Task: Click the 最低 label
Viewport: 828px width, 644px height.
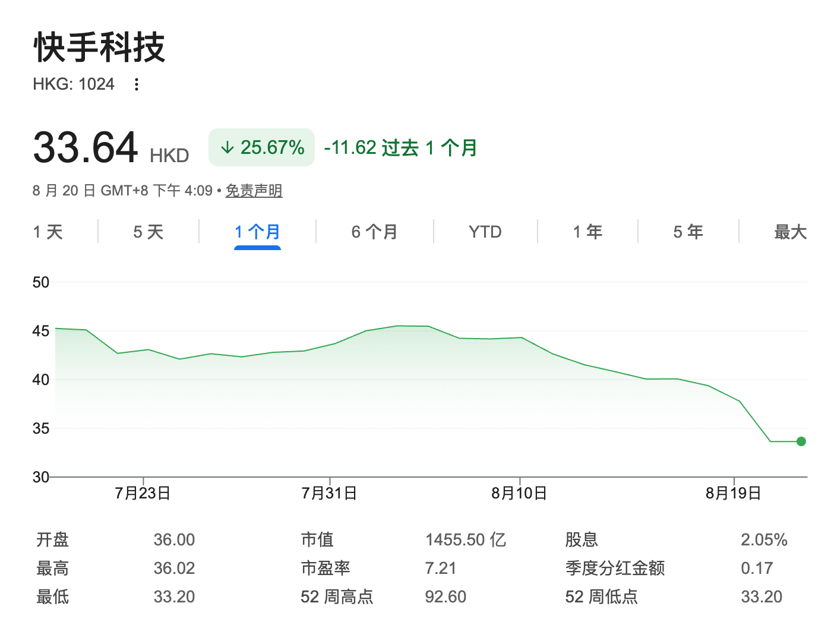Action: pos(53,596)
